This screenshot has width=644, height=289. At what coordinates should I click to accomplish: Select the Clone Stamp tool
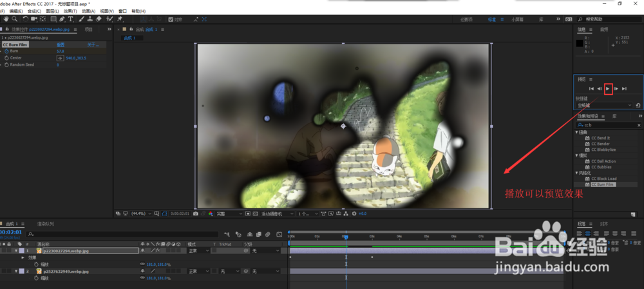(90, 19)
